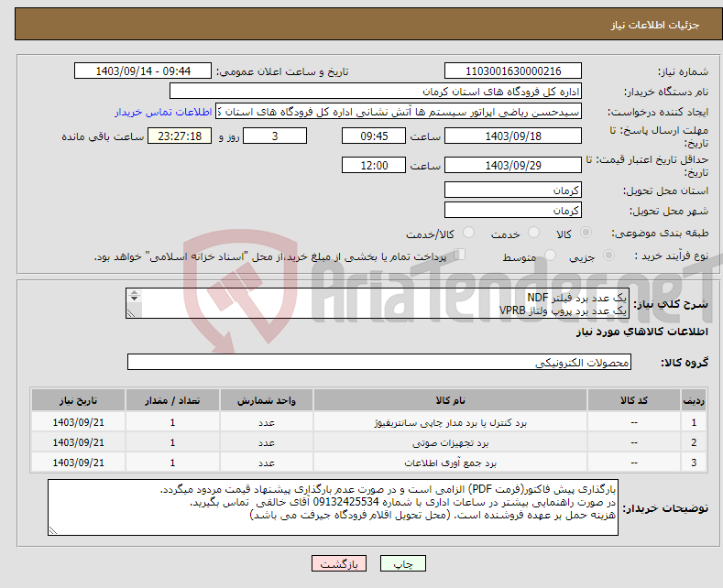Click the scroll up arrow in description box
The width and height of the screenshot is (723, 588).
tap(134, 292)
